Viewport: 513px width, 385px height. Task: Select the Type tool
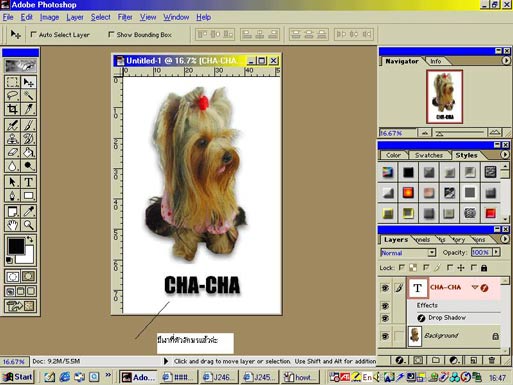[x=28, y=182]
